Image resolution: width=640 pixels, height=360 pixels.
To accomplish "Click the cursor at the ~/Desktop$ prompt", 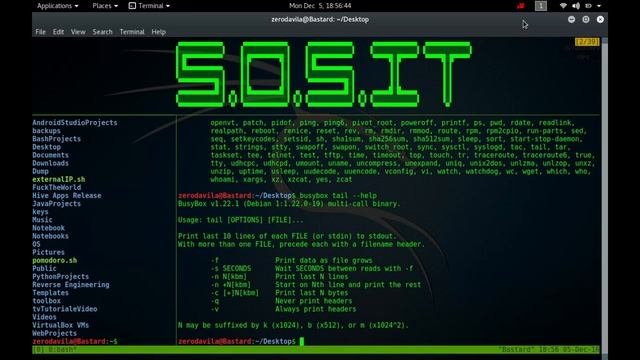I will [302, 341].
